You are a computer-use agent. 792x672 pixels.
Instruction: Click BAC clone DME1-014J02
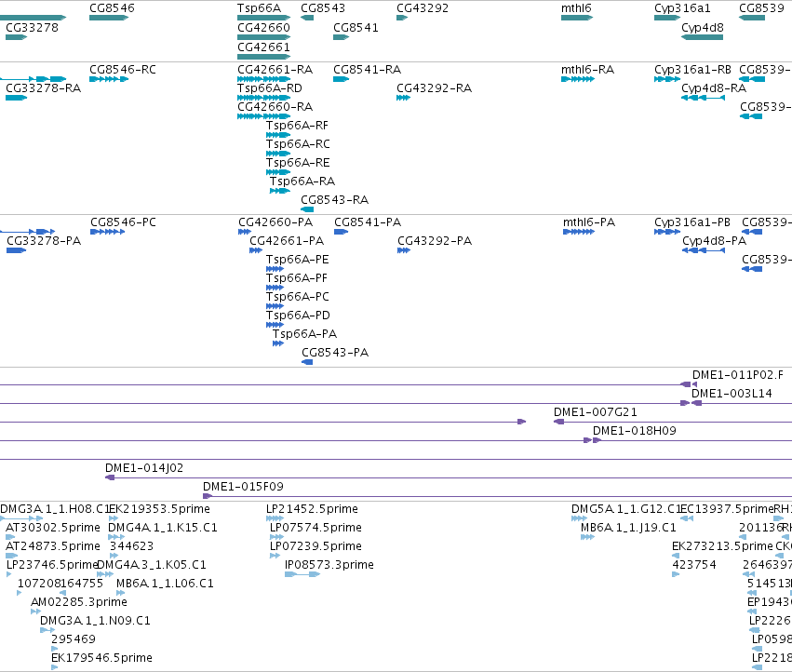144,468
